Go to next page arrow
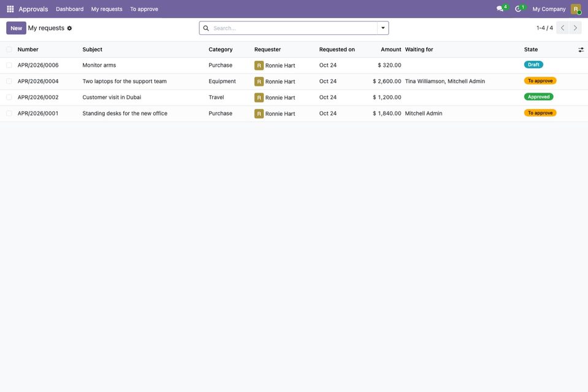This screenshot has width=588, height=392. coord(575,28)
